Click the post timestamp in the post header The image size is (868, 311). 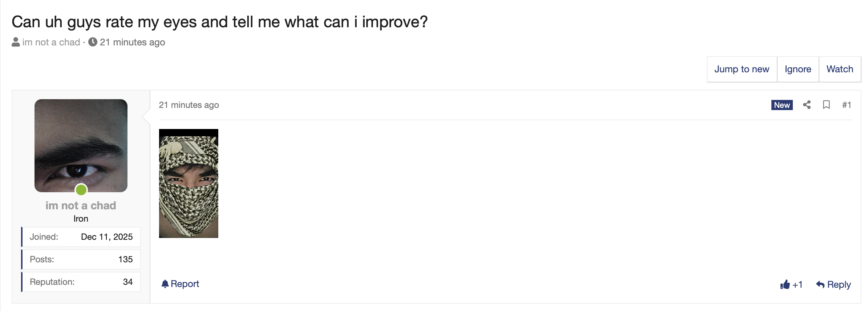pyautogui.click(x=189, y=105)
